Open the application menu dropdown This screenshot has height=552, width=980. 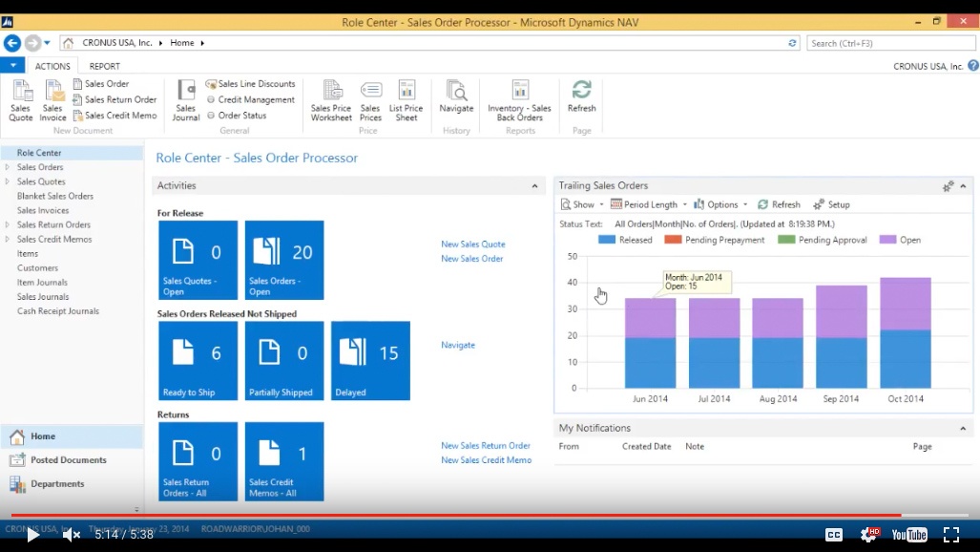coord(12,65)
